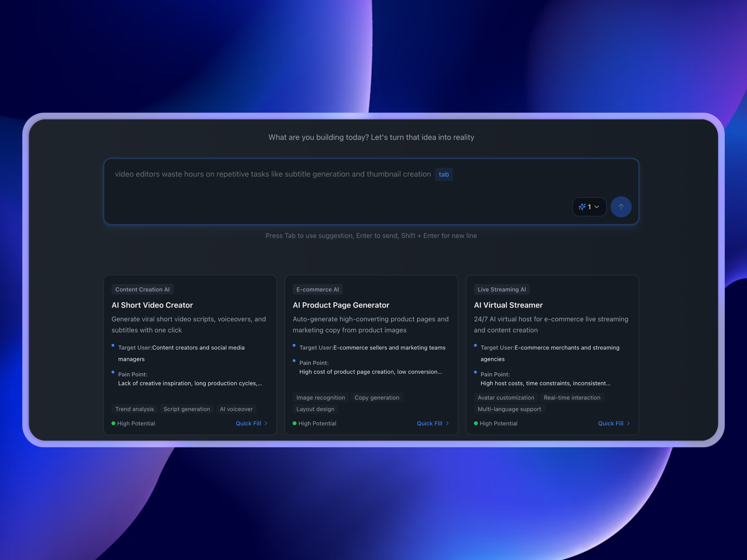
Task: Open the AI Virtual Streamer card title
Action: [x=508, y=305]
